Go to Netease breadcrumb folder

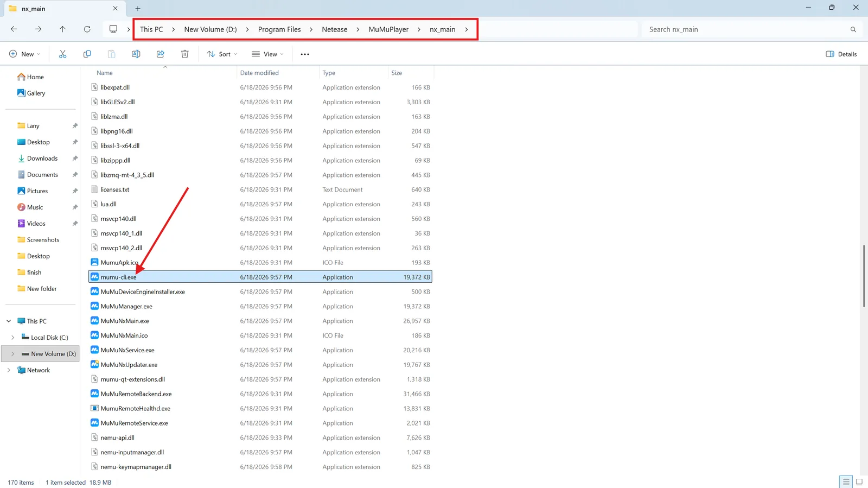tap(335, 29)
